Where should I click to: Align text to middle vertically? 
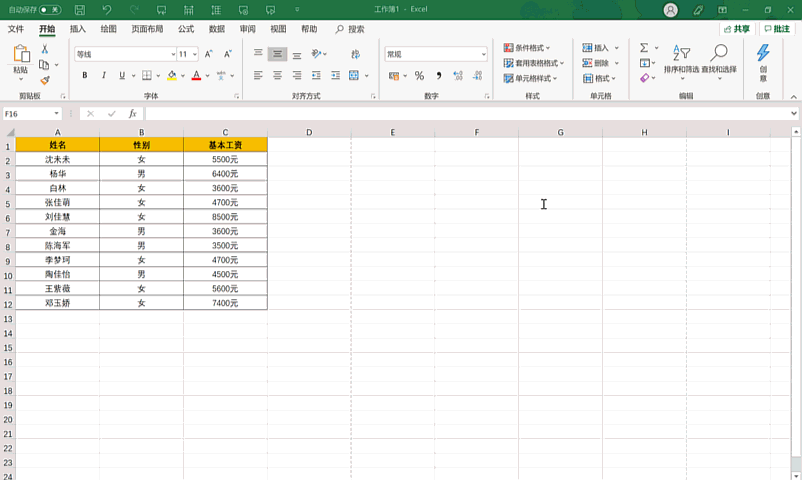pos(277,54)
